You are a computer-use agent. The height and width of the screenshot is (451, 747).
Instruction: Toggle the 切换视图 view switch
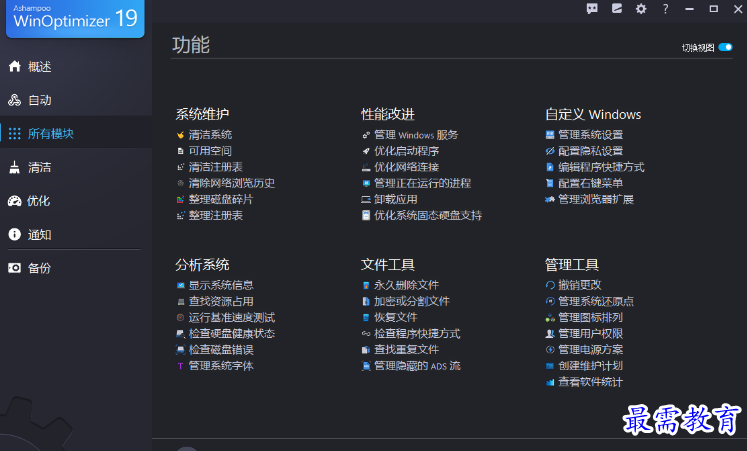pos(725,47)
